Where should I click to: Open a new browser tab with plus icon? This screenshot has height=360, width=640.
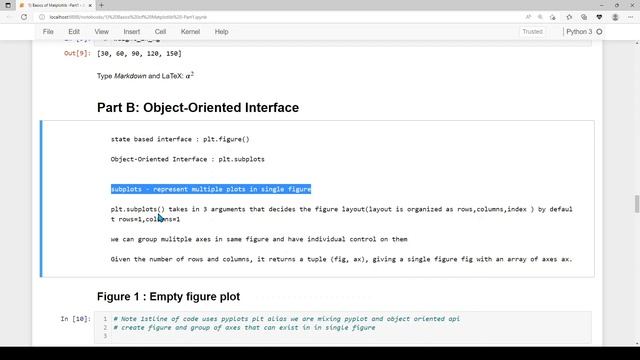[x=102, y=5]
